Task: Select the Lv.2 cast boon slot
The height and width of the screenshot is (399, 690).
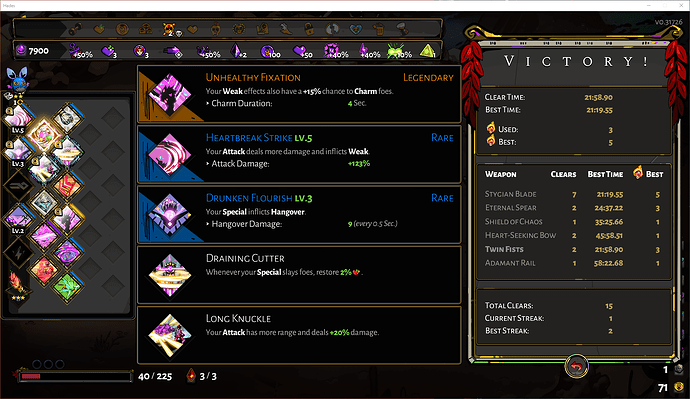Action: (18, 219)
